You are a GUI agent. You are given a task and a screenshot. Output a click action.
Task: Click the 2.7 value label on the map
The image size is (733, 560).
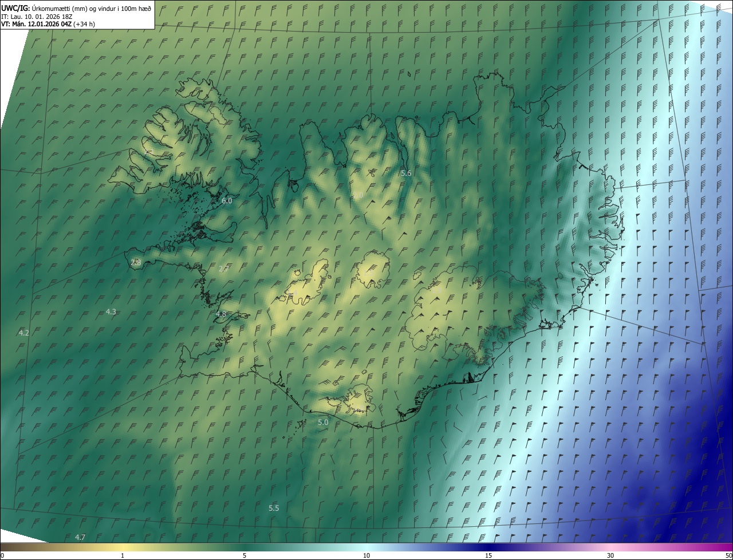[x=224, y=269]
